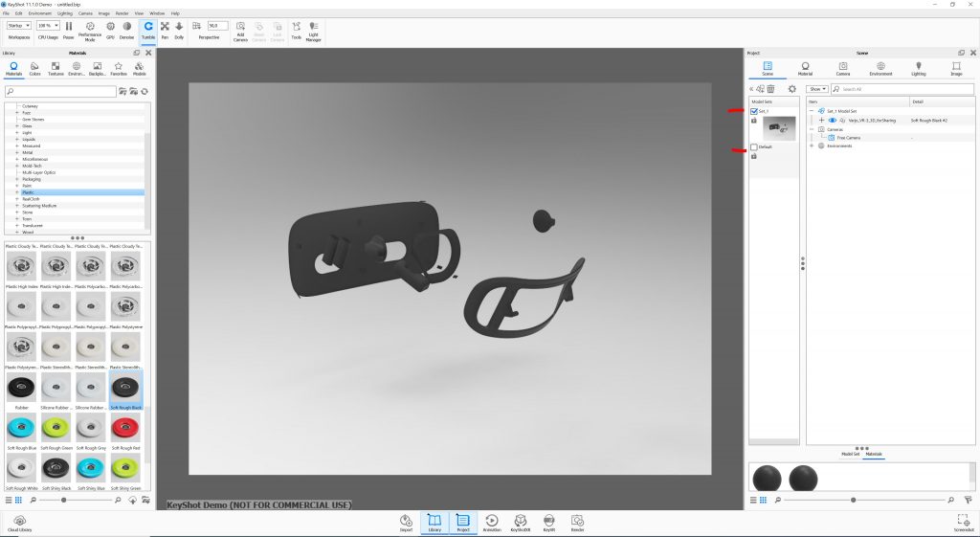Open the Render dialog from bottom toolbar
980x537 pixels.
(x=577, y=522)
